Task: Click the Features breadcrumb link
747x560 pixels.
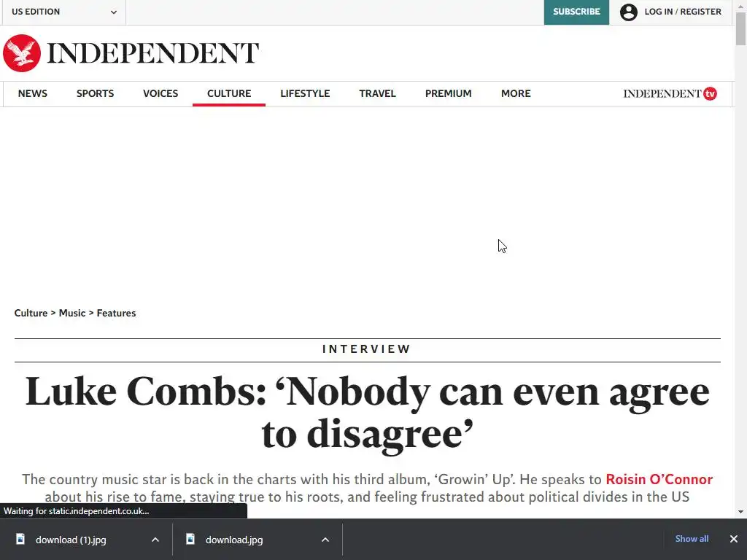Action: point(116,313)
